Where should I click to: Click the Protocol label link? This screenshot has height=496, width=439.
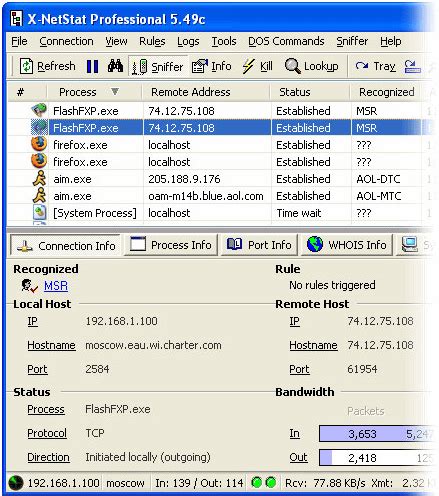pyautogui.click(x=47, y=433)
